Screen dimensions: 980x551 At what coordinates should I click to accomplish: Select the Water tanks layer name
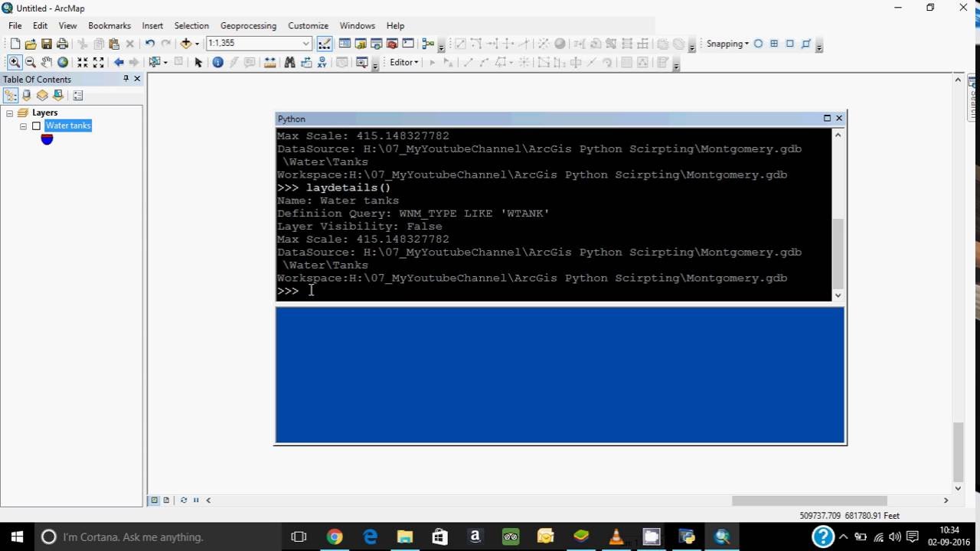pyautogui.click(x=68, y=126)
